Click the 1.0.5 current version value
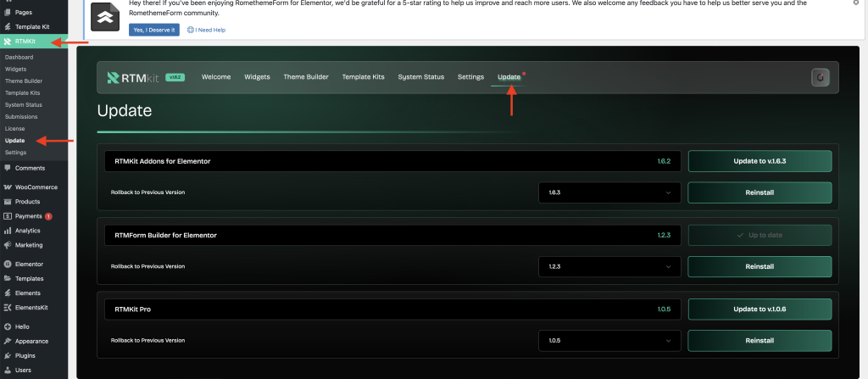This screenshot has height=379, width=868. click(x=664, y=309)
